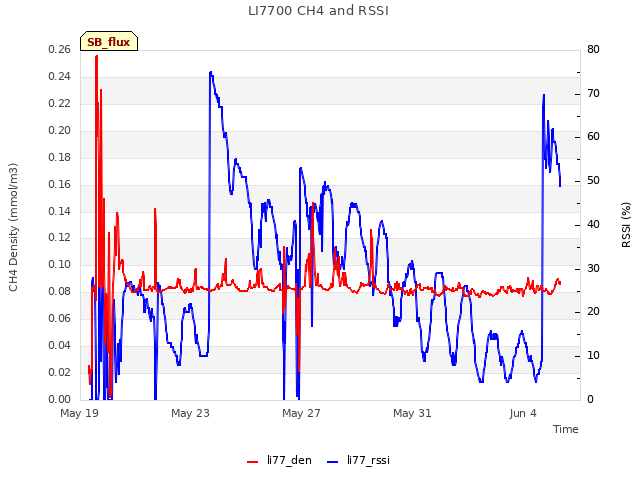
Task: Click the 50 right axis value
Action: 593,180
